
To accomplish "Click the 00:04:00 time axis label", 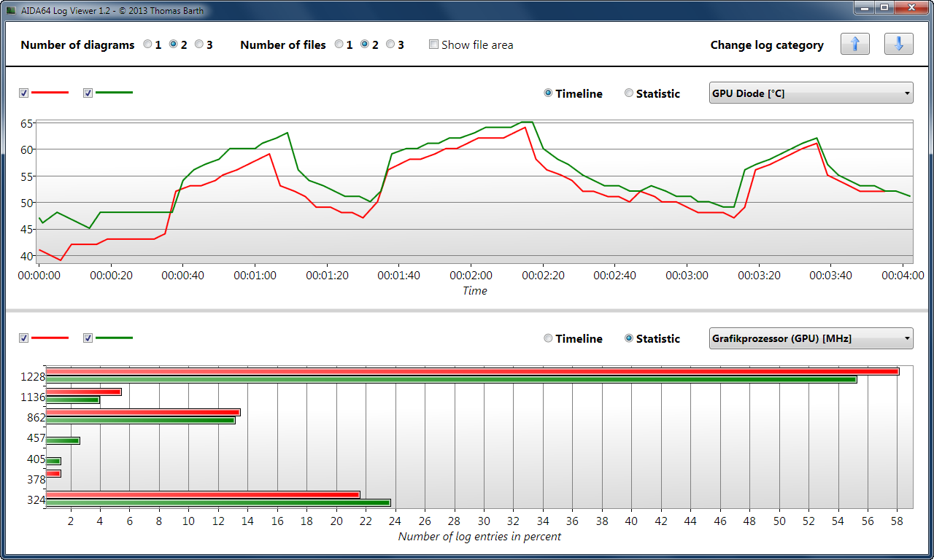I will click(x=903, y=276).
